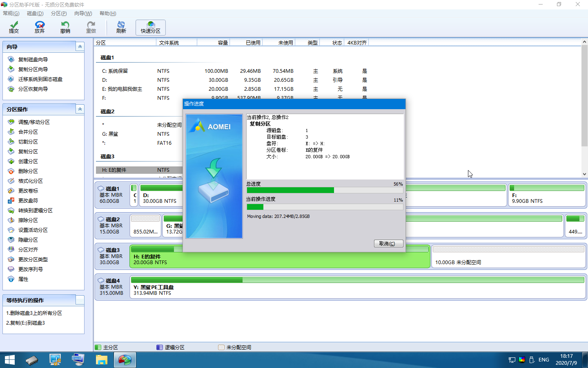Viewport: 588px width, 368px height.
Task: Click the 刷新 (Refresh) toolbar icon
Action: (x=121, y=27)
